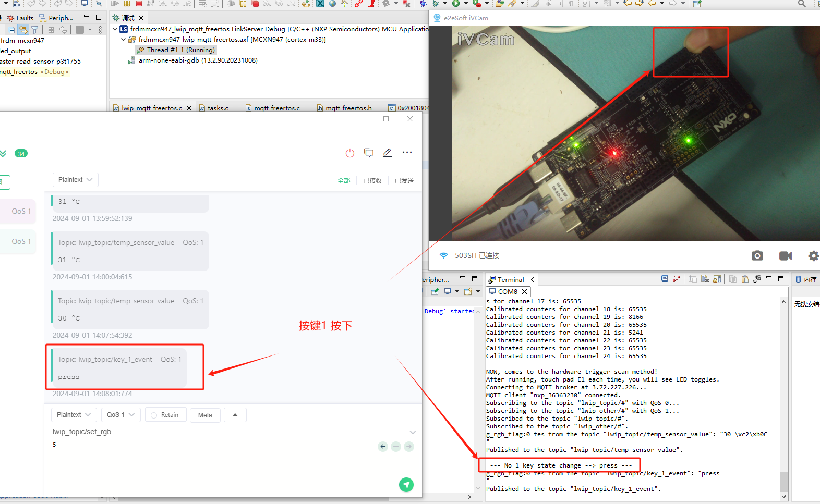Click the red link chain toolbar icon
Screen dimensions: 820x504
(x=358, y=3)
